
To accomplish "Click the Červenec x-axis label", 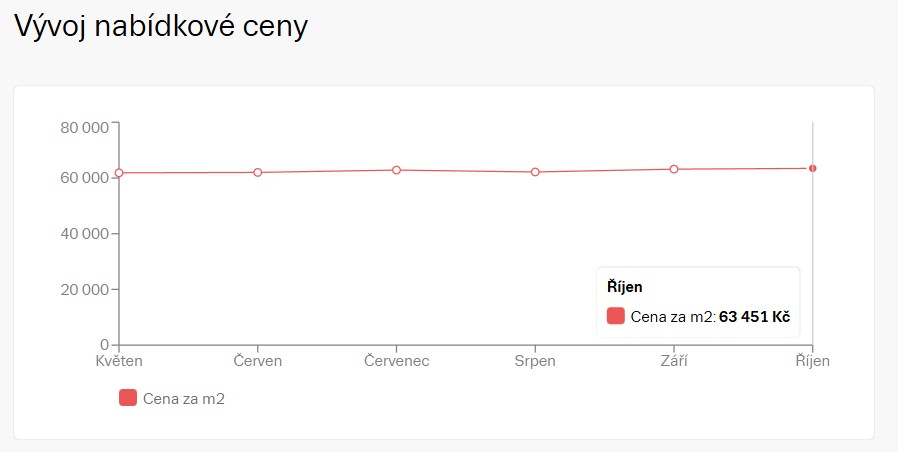I will pos(397,361).
